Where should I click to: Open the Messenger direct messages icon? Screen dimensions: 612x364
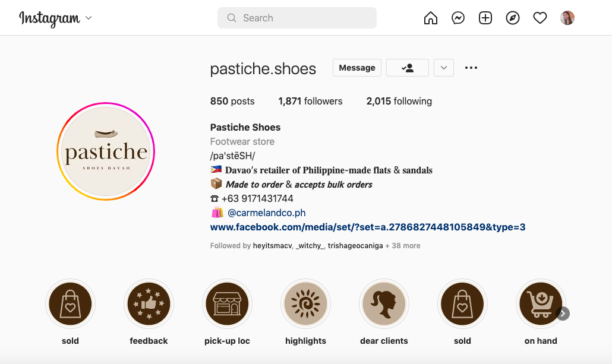click(458, 18)
